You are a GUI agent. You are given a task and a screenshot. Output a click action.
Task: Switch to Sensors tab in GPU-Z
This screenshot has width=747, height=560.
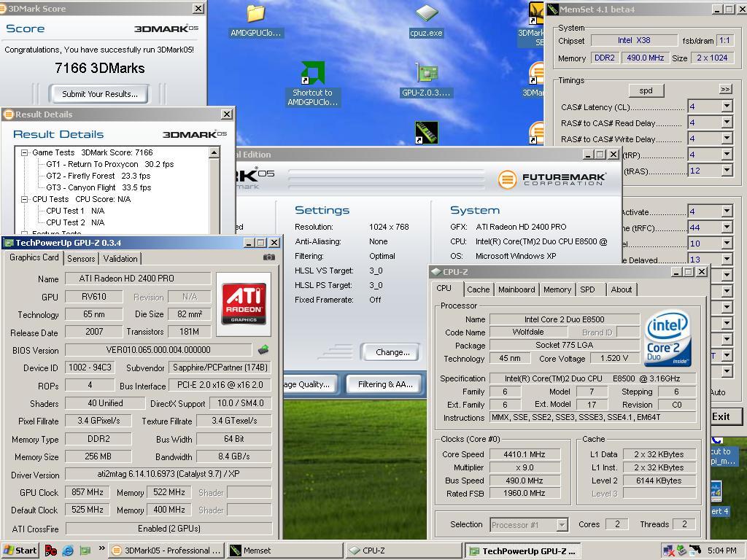(x=81, y=259)
